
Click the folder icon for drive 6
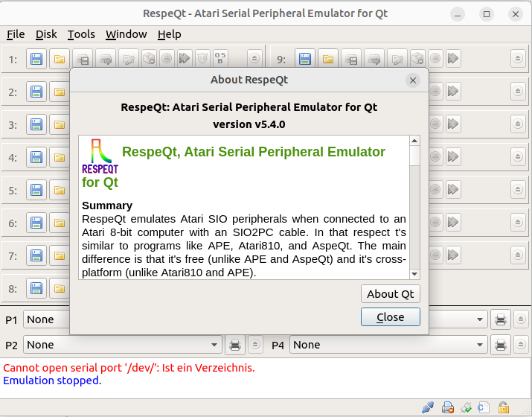[x=60, y=223]
